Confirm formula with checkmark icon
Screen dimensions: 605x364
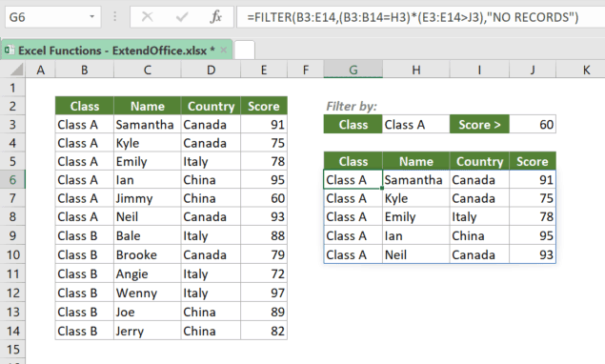point(182,17)
